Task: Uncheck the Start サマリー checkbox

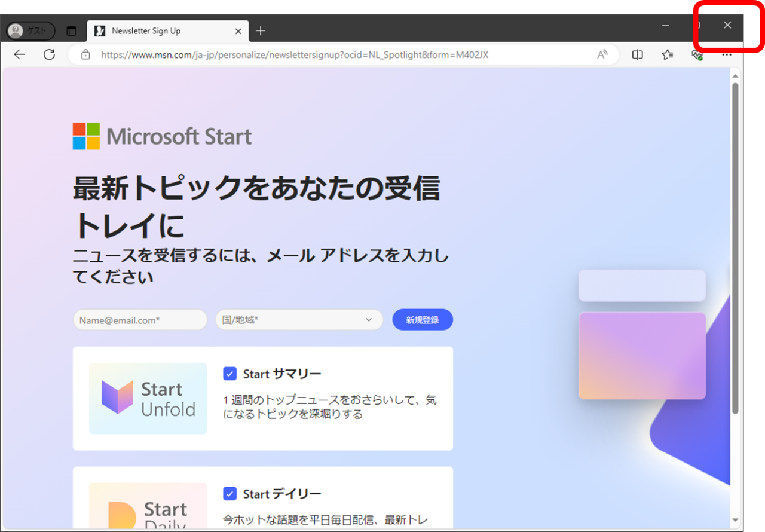Action: (229, 374)
